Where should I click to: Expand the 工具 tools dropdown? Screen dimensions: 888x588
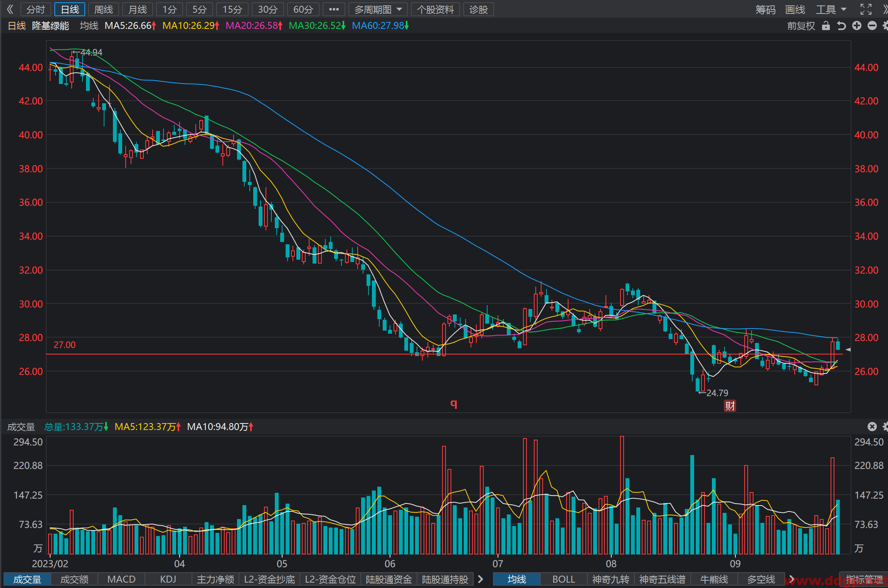pyautogui.click(x=831, y=9)
